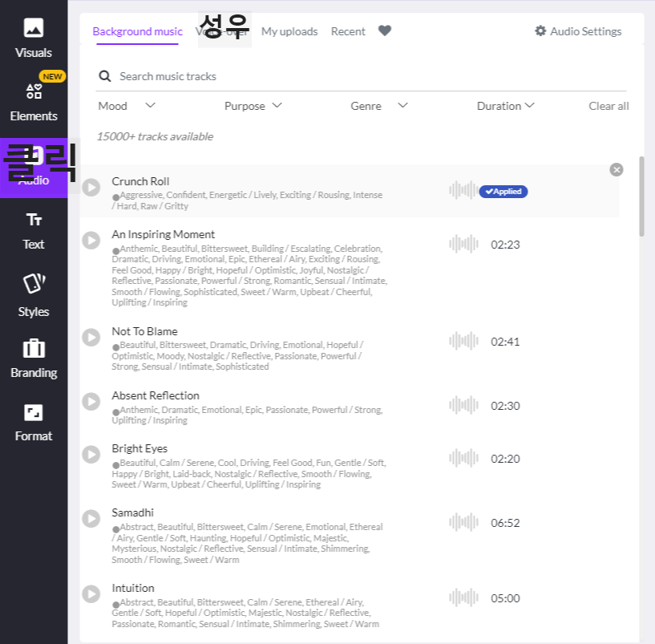The height and width of the screenshot is (644, 655).
Task: Expand the Genre filter dropdown
Action: (x=379, y=106)
